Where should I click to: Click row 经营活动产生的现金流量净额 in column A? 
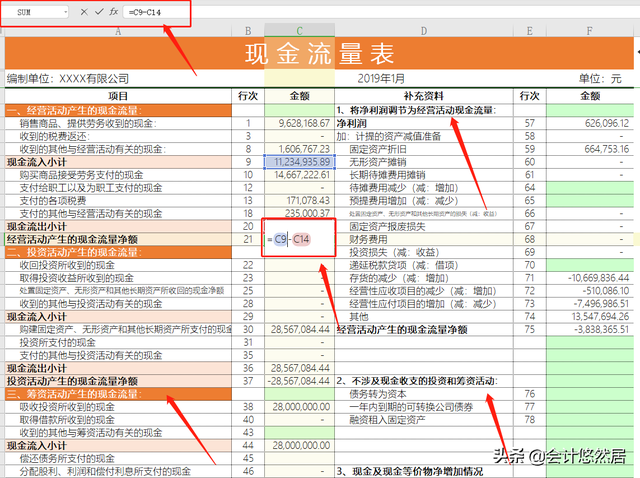click(118, 239)
